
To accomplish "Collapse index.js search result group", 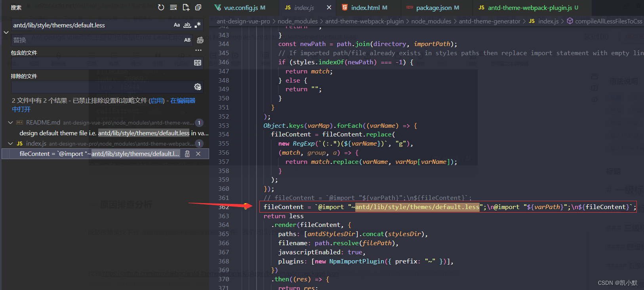I will [x=11, y=144].
